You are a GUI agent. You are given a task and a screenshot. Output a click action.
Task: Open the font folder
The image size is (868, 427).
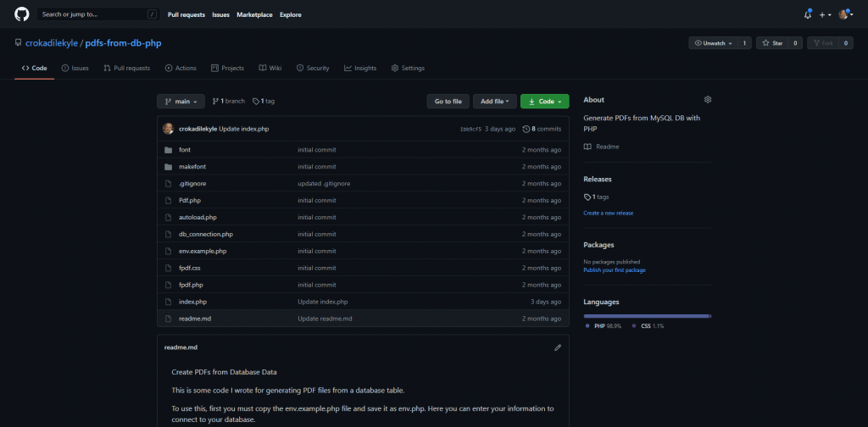[185, 150]
